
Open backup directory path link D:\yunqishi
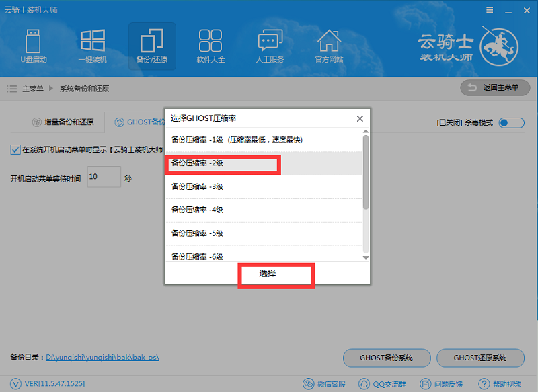pyautogui.click(x=102, y=357)
